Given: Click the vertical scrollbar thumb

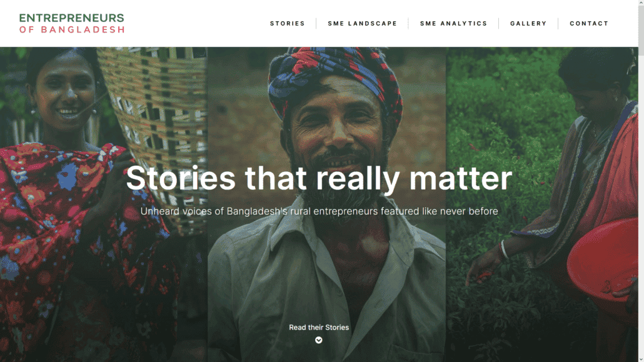Looking at the screenshot, I should (x=641, y=31).
